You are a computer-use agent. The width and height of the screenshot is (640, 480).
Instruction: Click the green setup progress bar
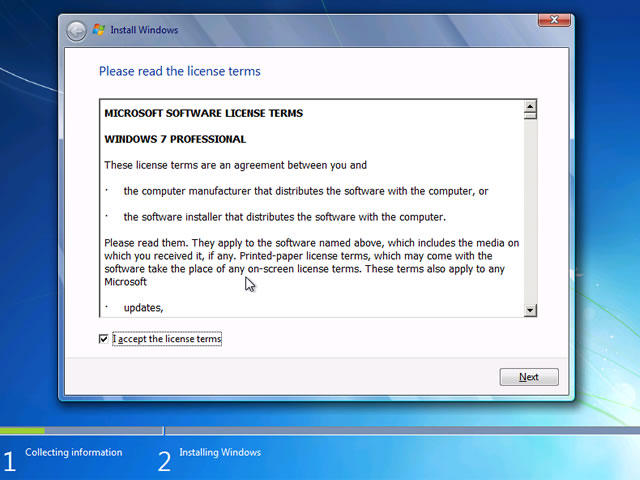point(22,431)
